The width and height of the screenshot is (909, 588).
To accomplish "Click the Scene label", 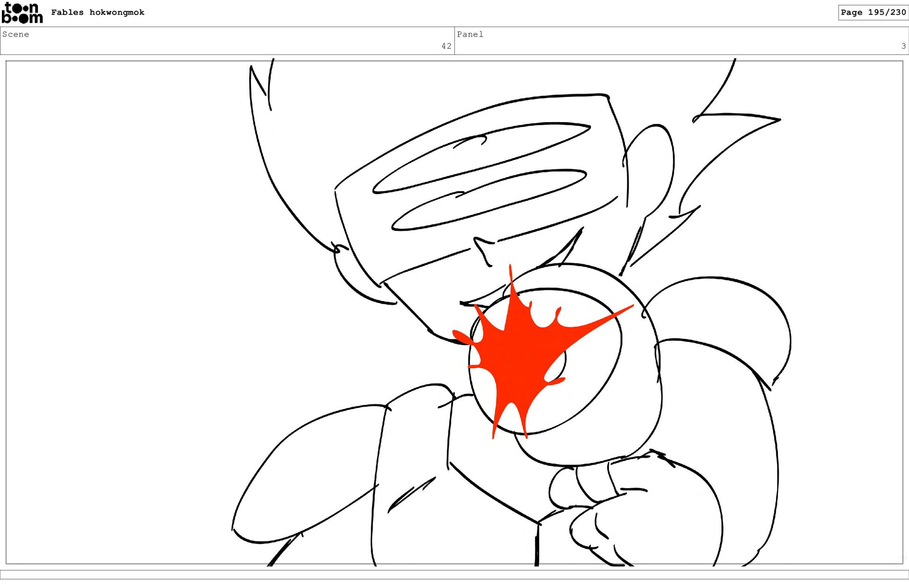I will click(16, 34).
